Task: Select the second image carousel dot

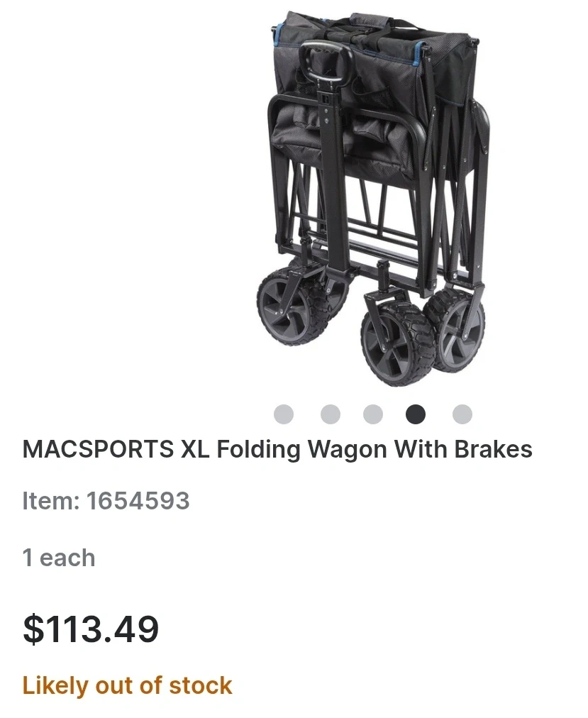Action: pyautogui.click(x=331, y=414)
